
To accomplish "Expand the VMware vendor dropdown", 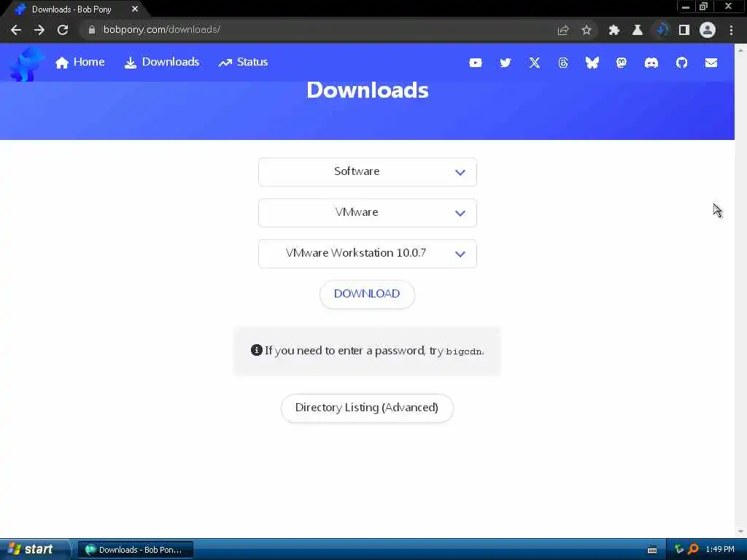I will (x=368, y=213).
